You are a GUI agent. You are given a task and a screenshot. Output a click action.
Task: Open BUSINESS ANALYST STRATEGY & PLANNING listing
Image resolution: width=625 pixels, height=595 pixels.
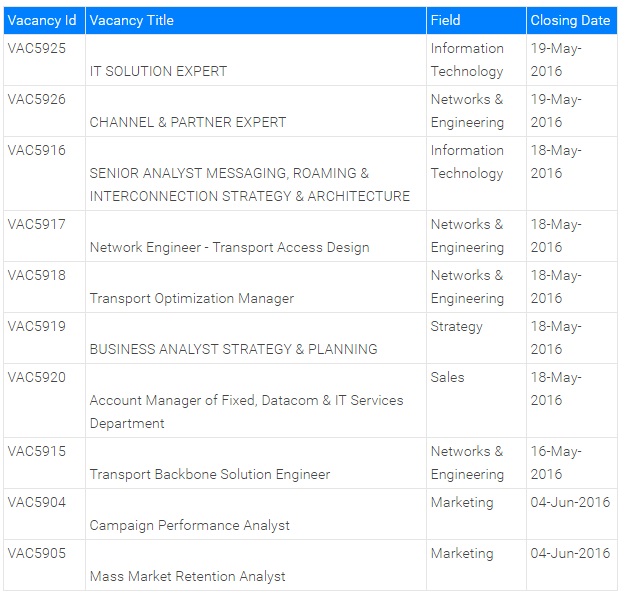click(x=234, y=349)
